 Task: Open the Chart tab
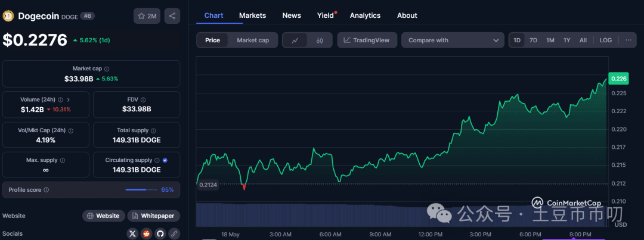[x=213, y=15]
